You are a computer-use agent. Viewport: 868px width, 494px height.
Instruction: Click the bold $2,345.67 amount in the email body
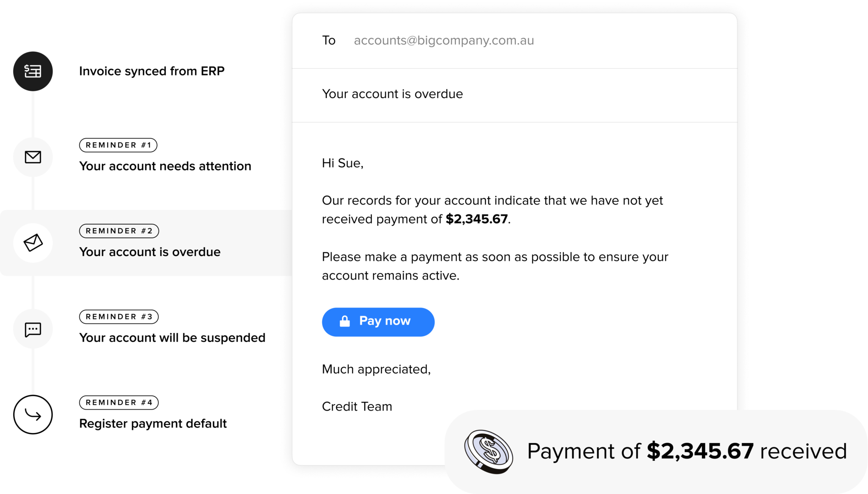point(476,219)
